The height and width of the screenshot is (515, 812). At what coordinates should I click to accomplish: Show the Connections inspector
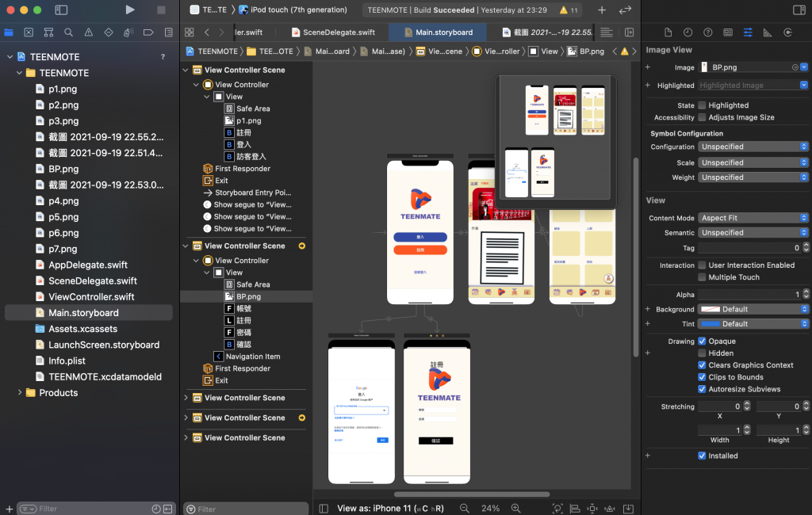tap(787, 32)
